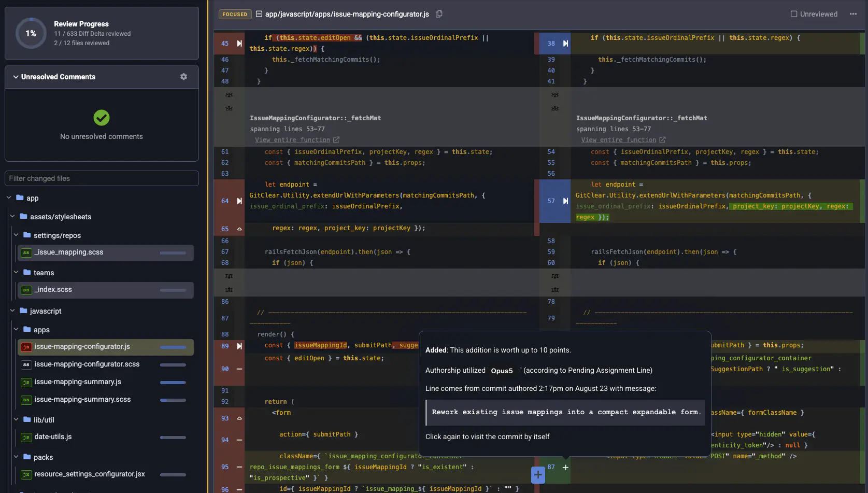Screen dimensions: 868x493
Task: Click View entire function link in right pane
Action: pyautogui.click(x=619, y=140)
